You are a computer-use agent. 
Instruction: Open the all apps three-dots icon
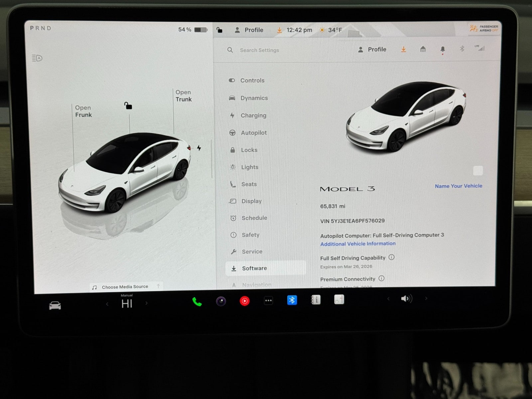(x=268, y=301)
